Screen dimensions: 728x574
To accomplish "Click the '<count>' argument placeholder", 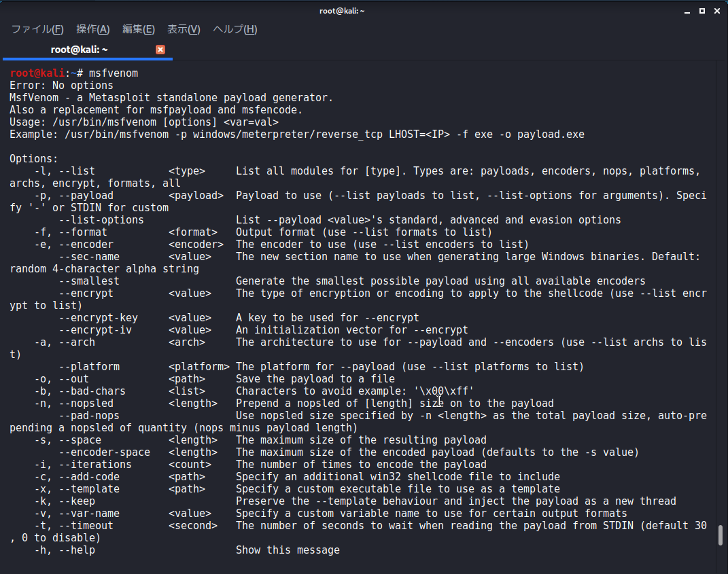I will click(190, 465).
